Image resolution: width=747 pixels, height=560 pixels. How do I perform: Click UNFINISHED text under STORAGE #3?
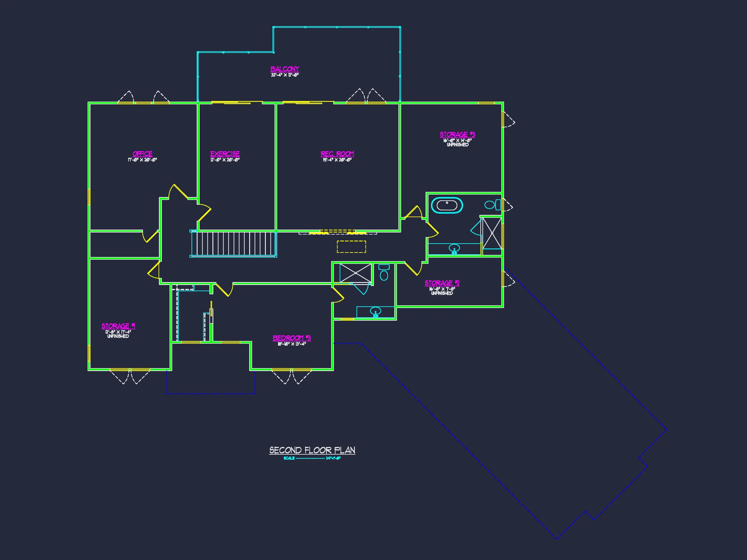(458, 145)
